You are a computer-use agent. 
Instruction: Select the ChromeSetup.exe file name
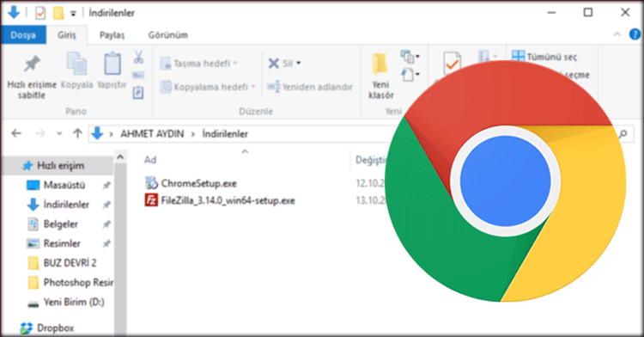[x=199, y=183]
